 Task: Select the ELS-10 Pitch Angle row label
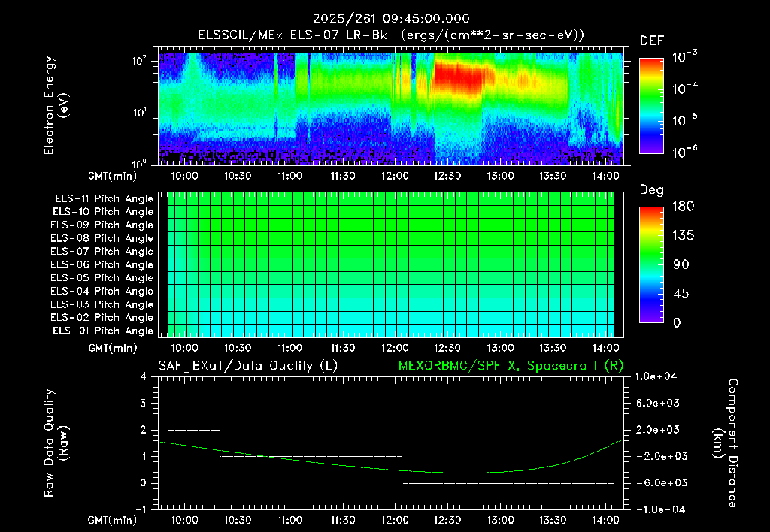point(103,212)
